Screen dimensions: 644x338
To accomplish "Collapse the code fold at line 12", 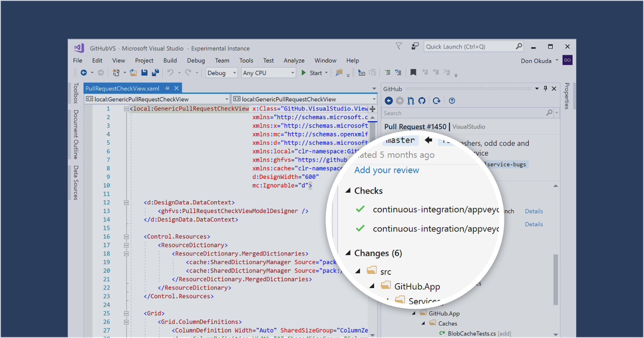I will [x=127, y=203].
